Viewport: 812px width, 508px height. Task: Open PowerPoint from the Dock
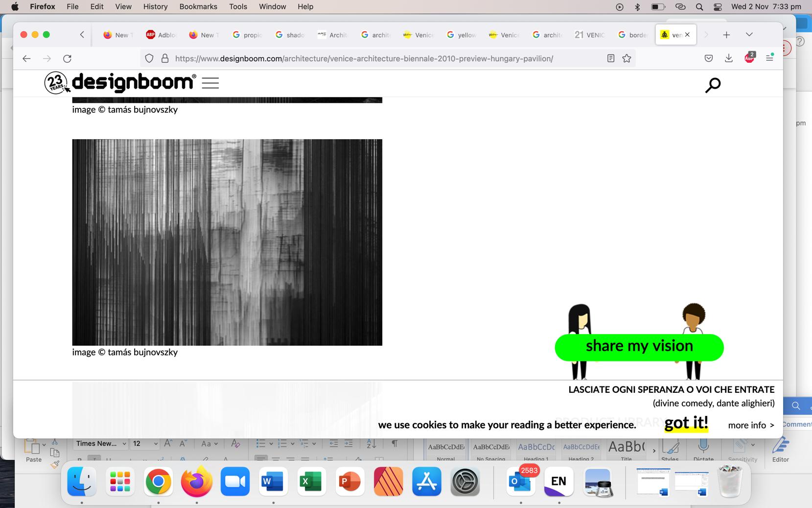click(x=350, y=481)
